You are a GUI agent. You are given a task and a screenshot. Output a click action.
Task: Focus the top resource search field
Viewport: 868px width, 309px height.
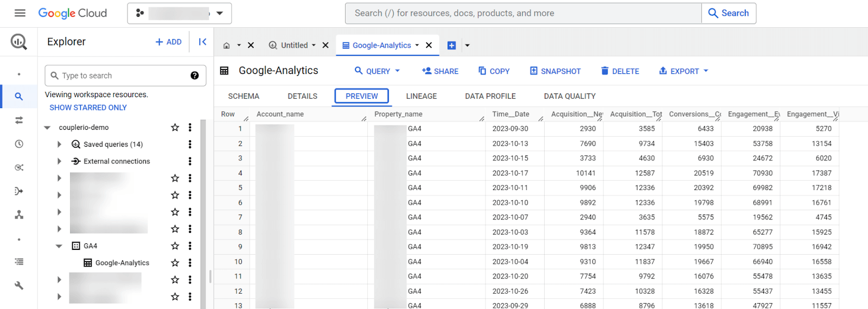(523, 13)
